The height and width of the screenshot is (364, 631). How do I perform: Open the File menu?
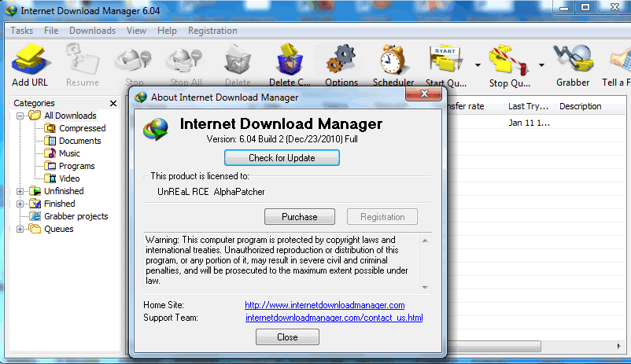pos(51,31)
